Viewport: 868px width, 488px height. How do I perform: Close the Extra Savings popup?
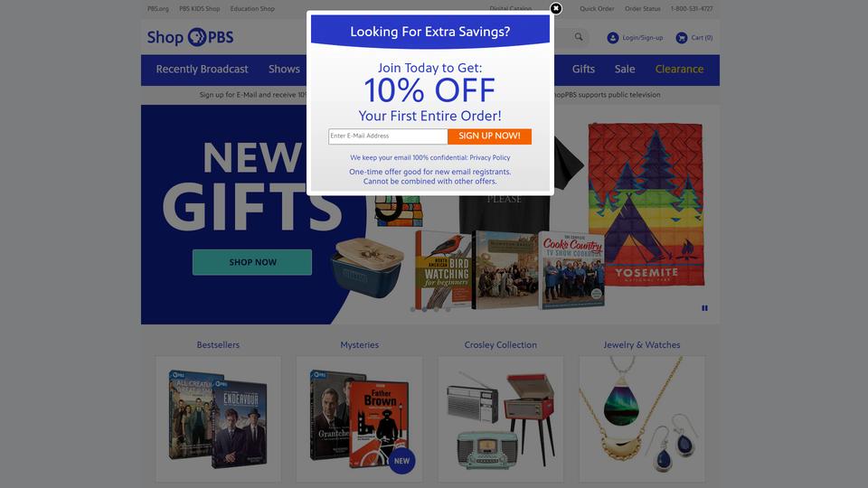(x=556, y=8)
